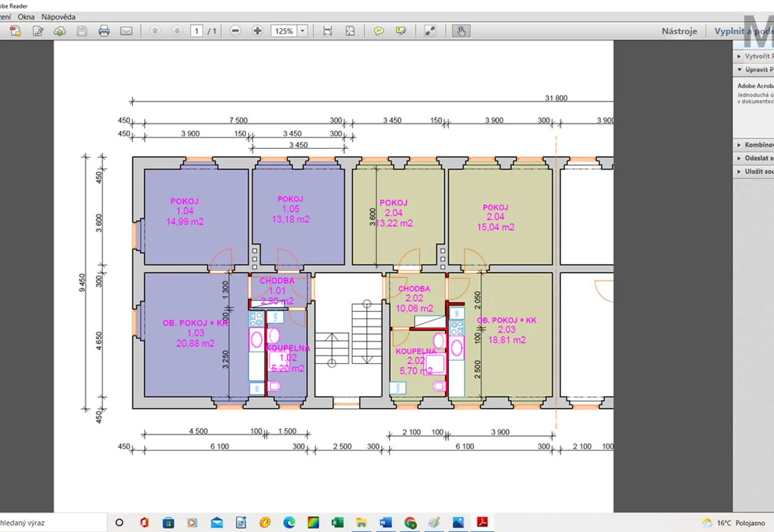The width and height of the screenshot is (774, 532).
Task: Open the Okna menu
Action: point(26,17)
